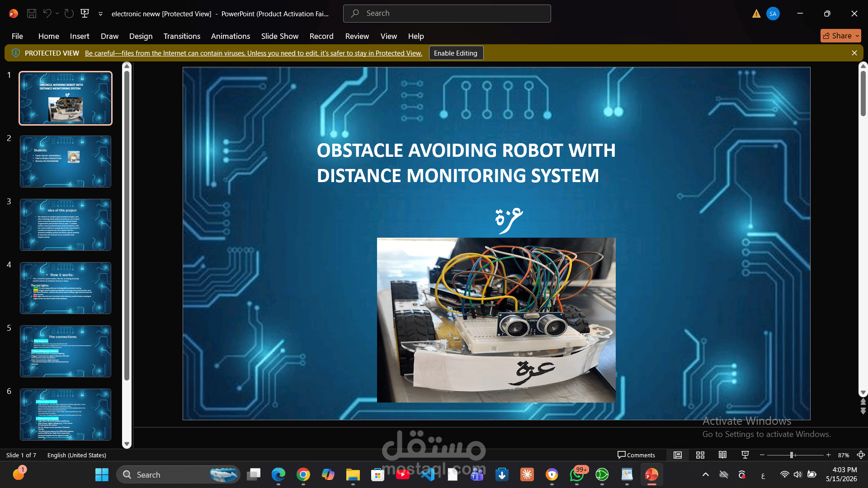Open the SA account profile avatar
The height and width of the screenshot is (488, 868).
click(773, 14)
